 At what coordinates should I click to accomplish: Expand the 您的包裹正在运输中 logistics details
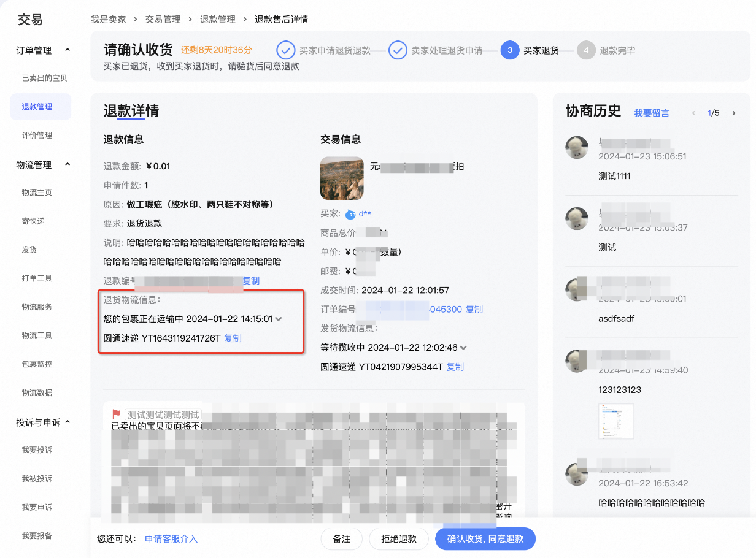(x=279, y=320)
